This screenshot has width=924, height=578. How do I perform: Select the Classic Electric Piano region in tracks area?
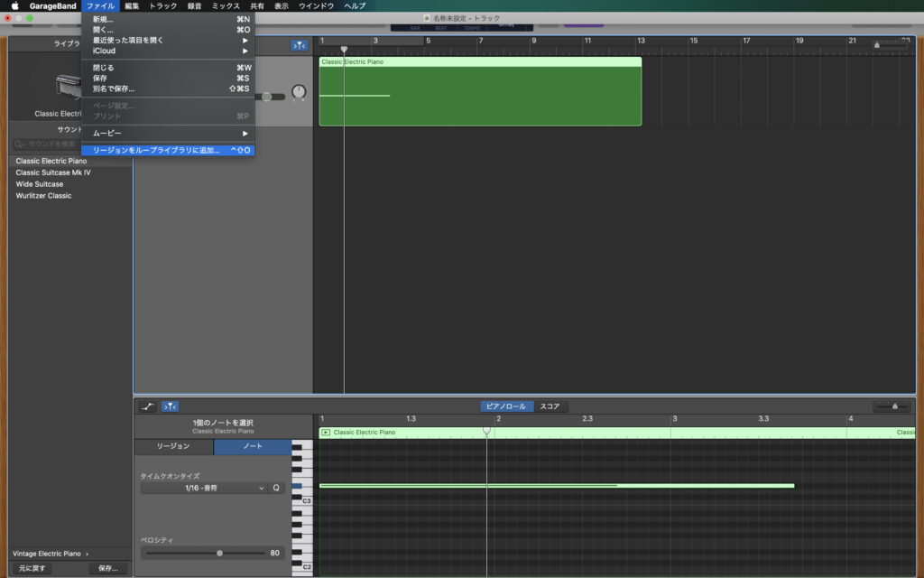click(480, 91)
